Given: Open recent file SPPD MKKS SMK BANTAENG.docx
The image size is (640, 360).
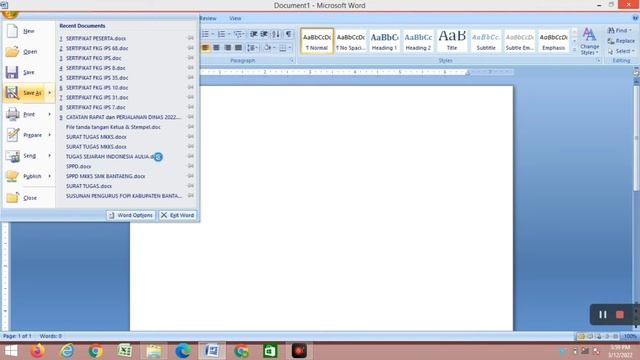Looking at the screenshot, I should [x=105, y=176].
